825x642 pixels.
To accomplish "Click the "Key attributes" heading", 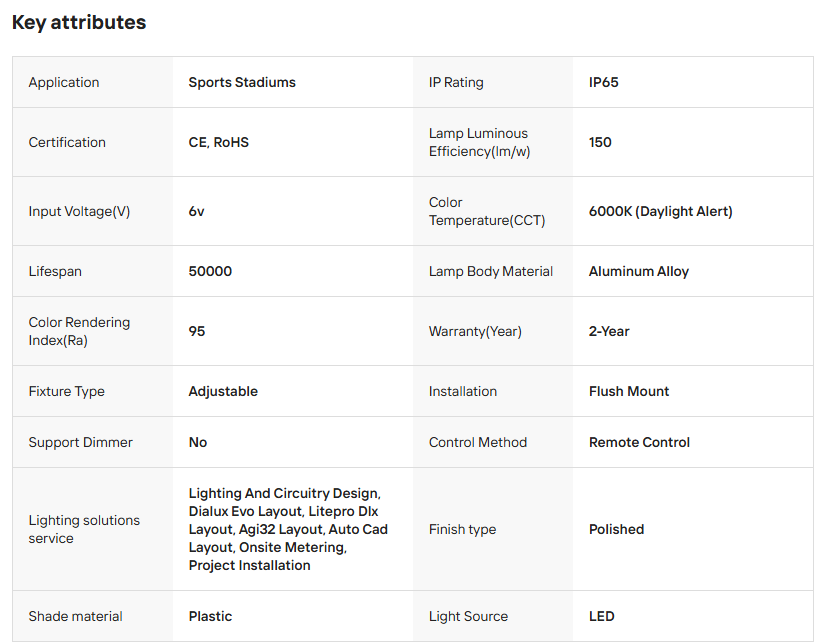I will [x=79, y=22].
